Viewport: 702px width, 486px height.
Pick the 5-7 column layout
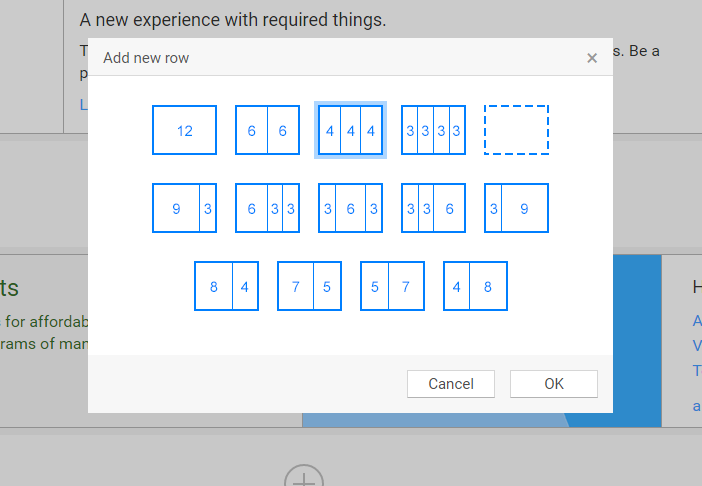(x=392, y=286)
